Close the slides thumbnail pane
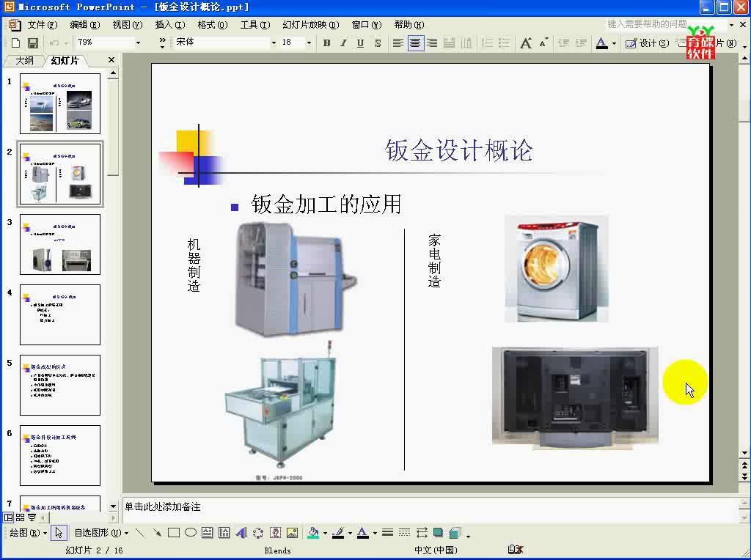751x560 pixels. pos(111,60)
